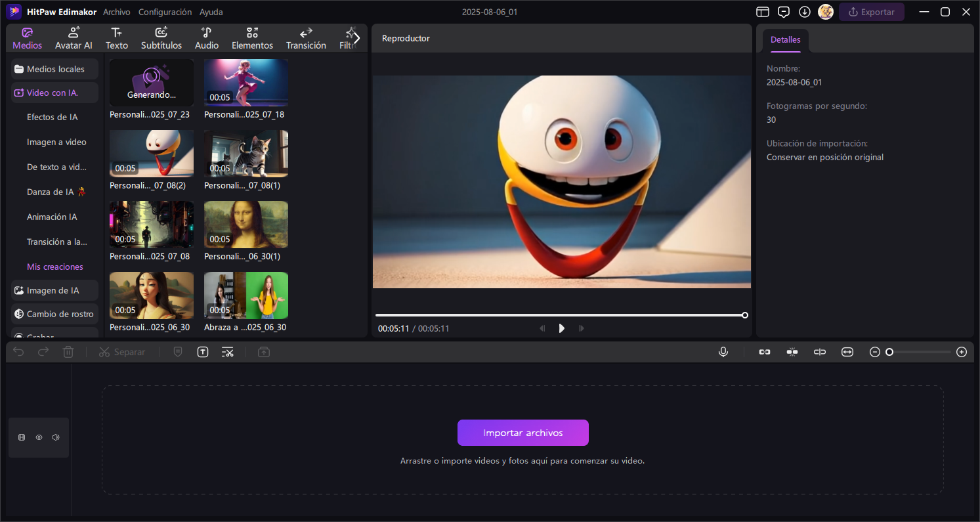980x522 pixels.
Task: Delete the selected clip with trash icon
Action: (68, 352)
